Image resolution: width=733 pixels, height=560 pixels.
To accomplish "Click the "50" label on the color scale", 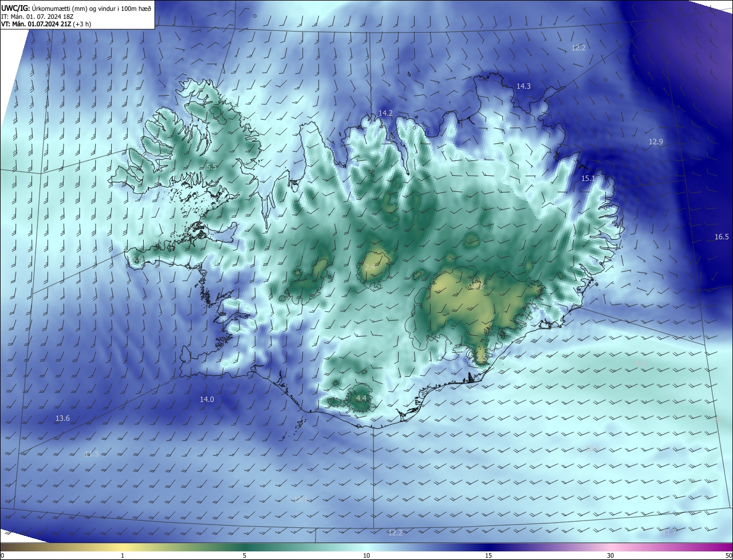I will coord(728,555).
